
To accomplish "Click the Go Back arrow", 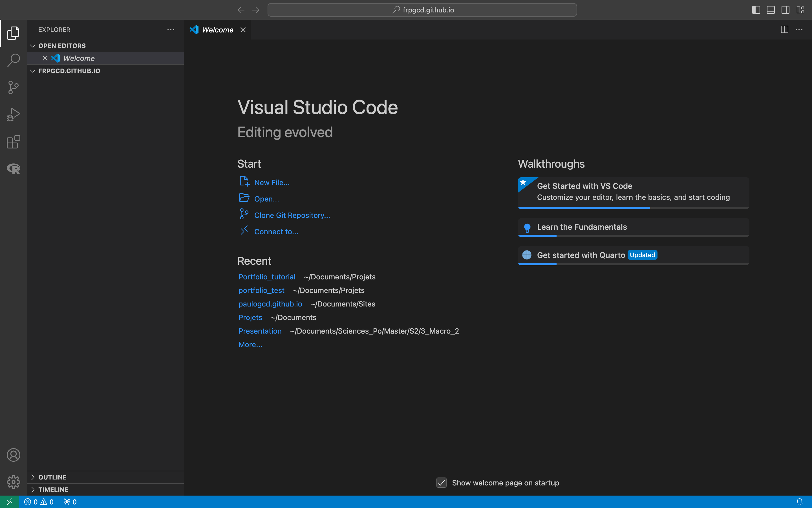I will 241,10.
